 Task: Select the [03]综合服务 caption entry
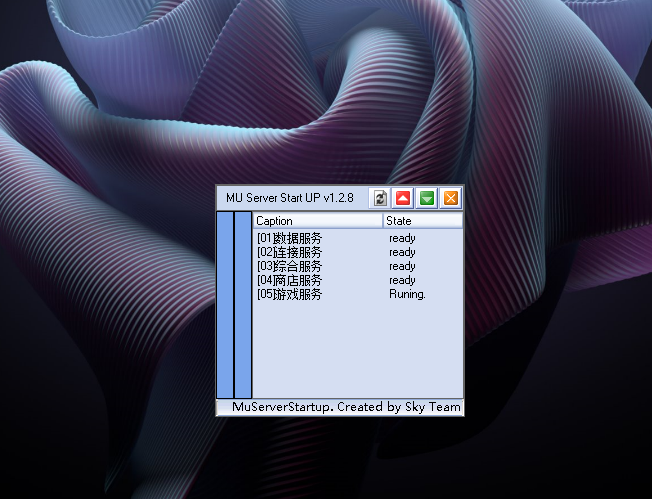click(x=289, y=266)
